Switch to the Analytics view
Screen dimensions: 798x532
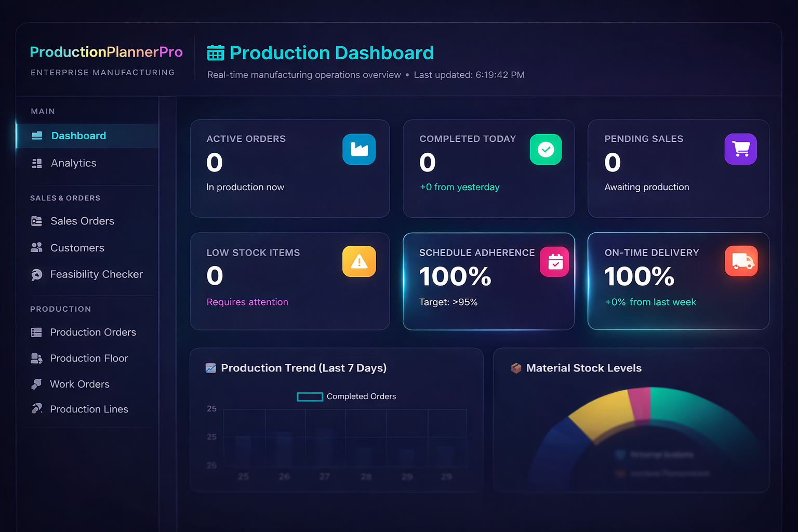point(73,163)
